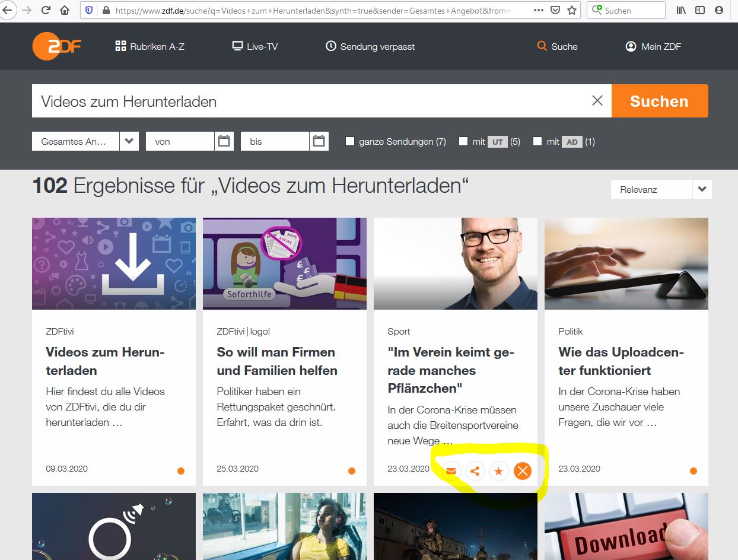Viewport: 738px width, 560px height.
Task: View site security lock info
Action: coord(106,11)
